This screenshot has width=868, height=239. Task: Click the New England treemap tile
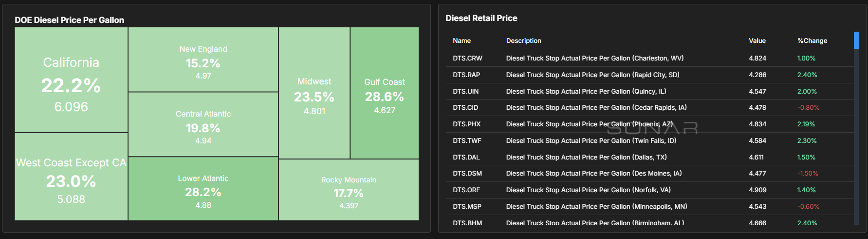pos(203,60)
